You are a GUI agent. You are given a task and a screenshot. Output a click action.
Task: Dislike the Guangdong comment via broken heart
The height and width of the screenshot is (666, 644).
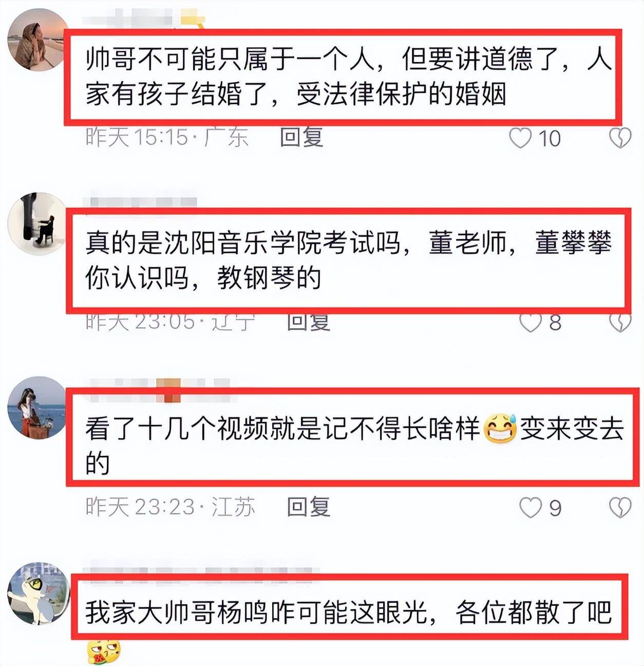pos(620,138)
